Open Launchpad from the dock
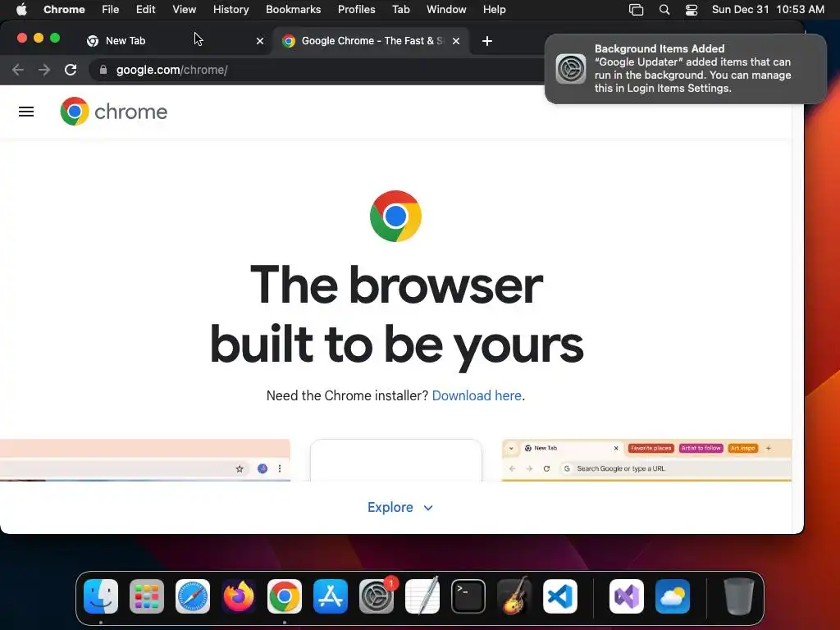The width and height of the screenshot is (840, 630). [x=147, y=596]
